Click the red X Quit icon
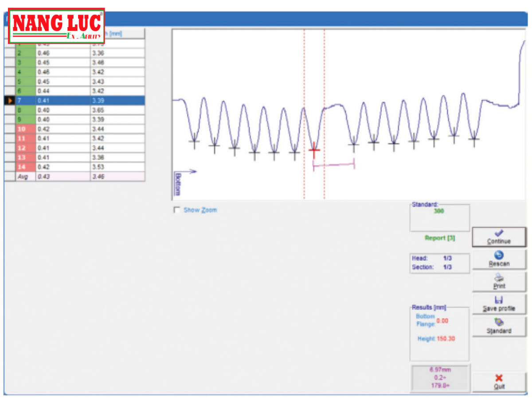The image size is (532, 399). coord(499,378)
